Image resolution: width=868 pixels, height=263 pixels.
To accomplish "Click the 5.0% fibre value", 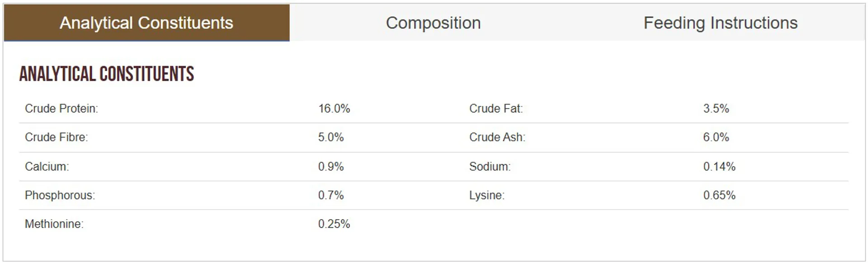I will (x=331, y=137).
